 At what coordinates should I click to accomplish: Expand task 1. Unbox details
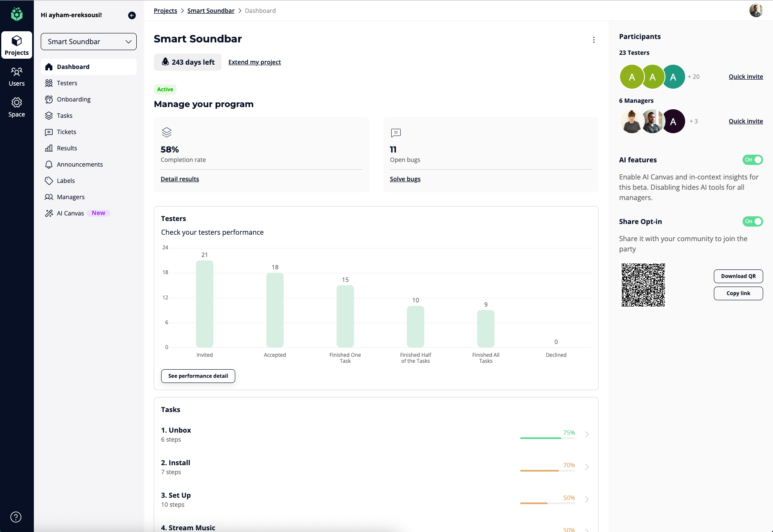tap(587, 434)
